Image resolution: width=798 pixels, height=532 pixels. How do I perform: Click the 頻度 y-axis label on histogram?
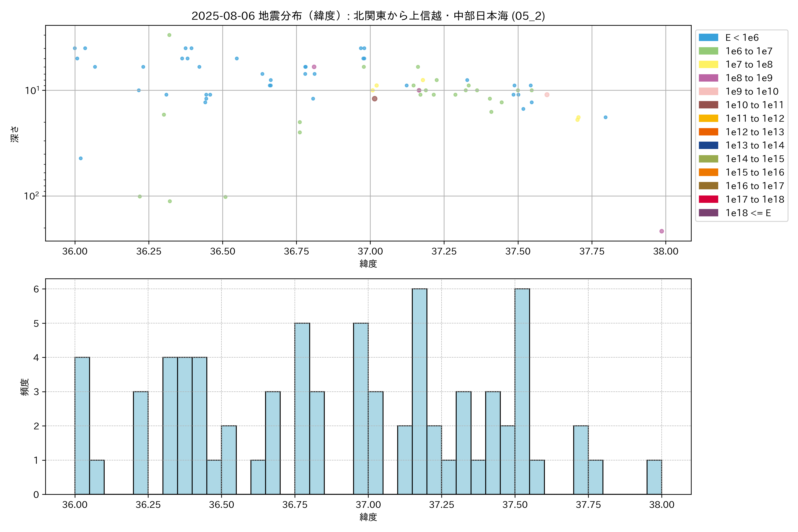tap(24, 387)
